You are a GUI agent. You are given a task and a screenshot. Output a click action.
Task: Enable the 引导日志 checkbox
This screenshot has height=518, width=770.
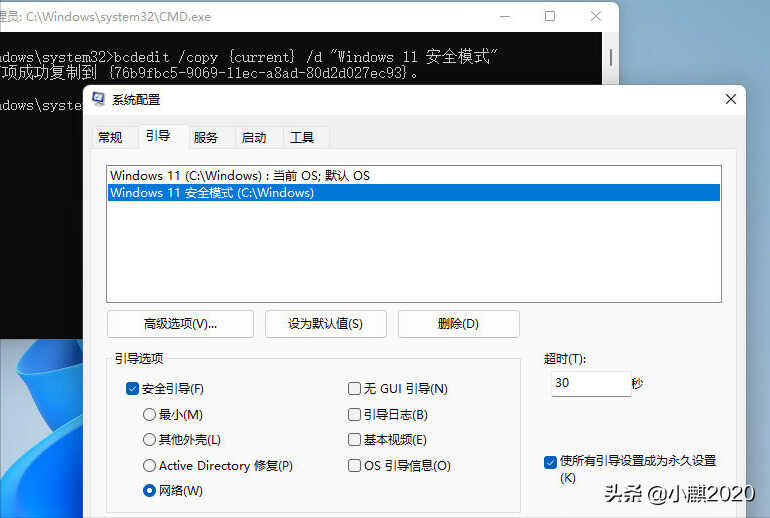click(x=354, y=414)
